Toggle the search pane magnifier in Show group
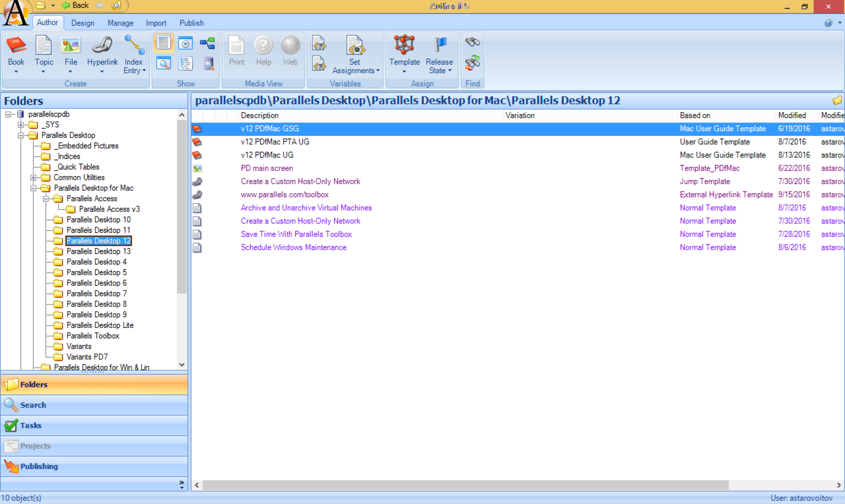The width and height of the screenshot is (845, 504). [x=163, y=64]
